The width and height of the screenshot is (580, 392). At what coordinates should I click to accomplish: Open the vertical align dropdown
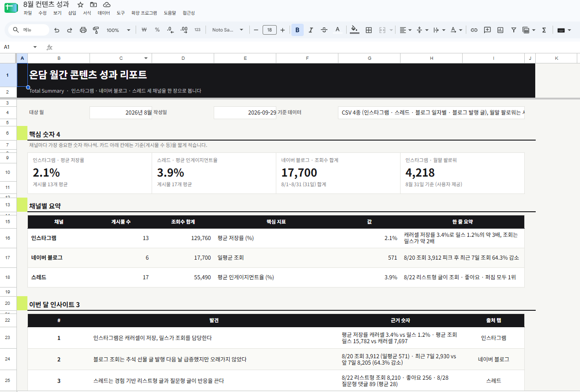(x=422, y=30)
